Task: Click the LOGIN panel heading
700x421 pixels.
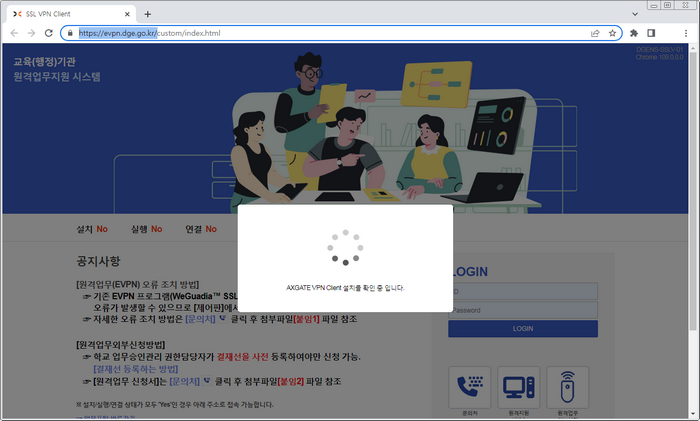Action: pos(470,271)
